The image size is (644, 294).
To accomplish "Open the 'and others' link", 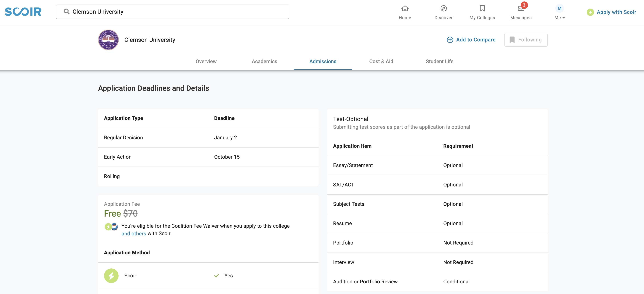I will 134,233.
